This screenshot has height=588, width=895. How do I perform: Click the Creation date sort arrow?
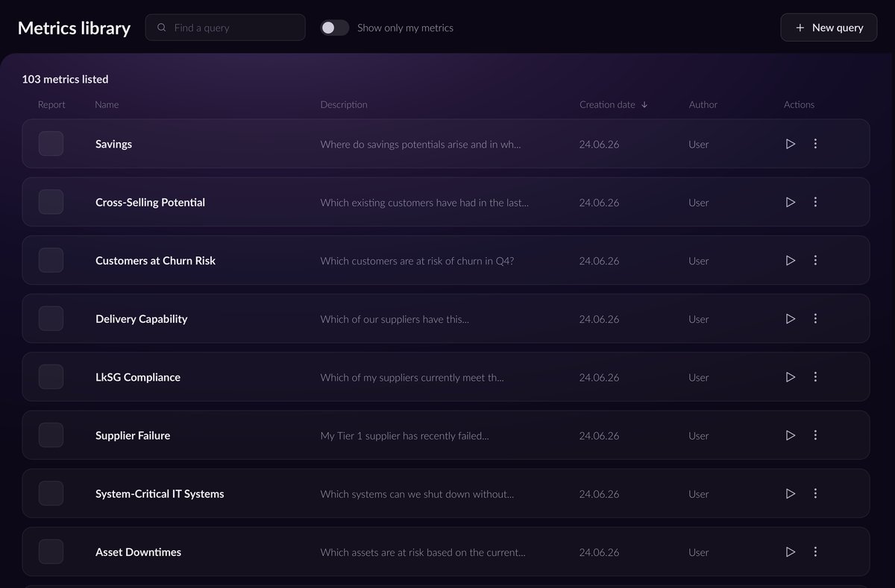point(644,104)
